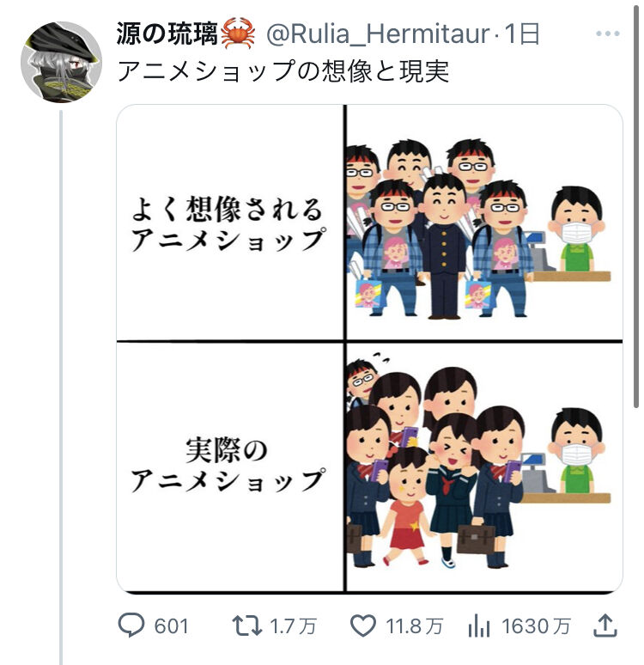The height and width of the screenshot is (665, 644).
Task: Share the tweet with the upload icon
Action: point(605,625)
